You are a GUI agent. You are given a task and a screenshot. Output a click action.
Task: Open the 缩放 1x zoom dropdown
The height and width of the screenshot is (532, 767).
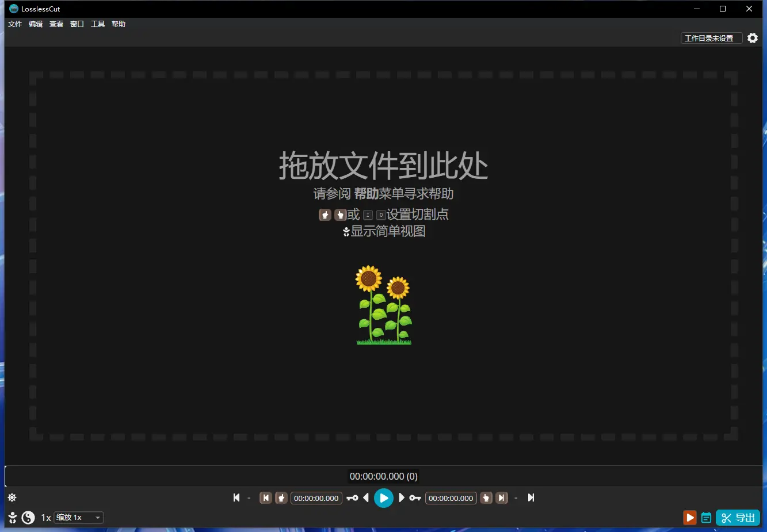[x=78, y=517]
